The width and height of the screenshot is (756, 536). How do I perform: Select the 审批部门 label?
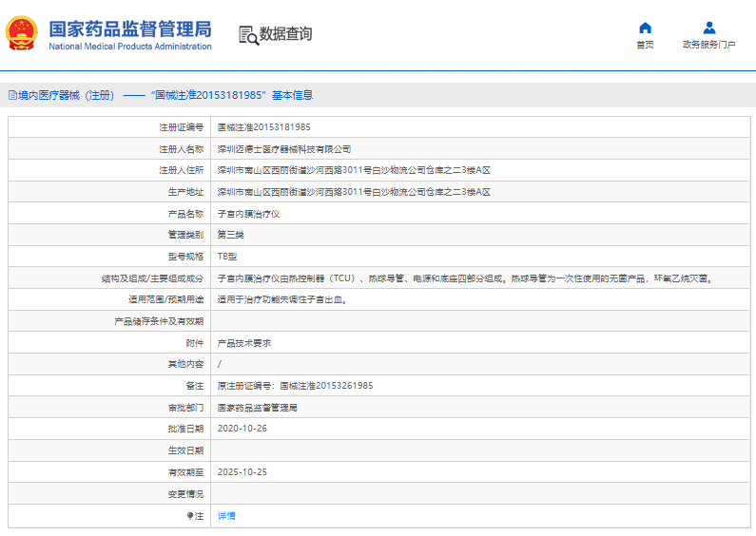click(185, 408)
